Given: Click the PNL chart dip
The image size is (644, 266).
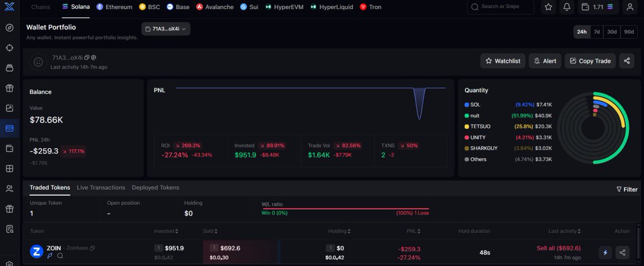Looking at the screenshot, I should point(419,104).
